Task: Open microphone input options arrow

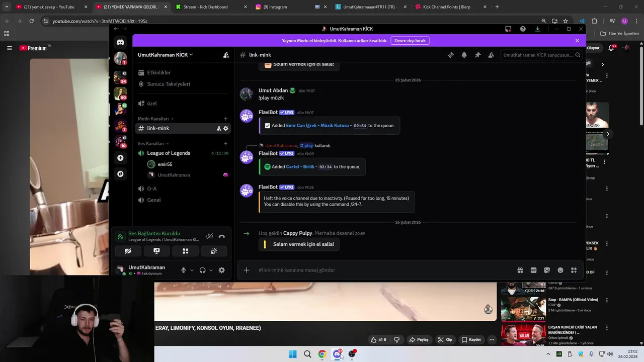Action: point(192,270)
